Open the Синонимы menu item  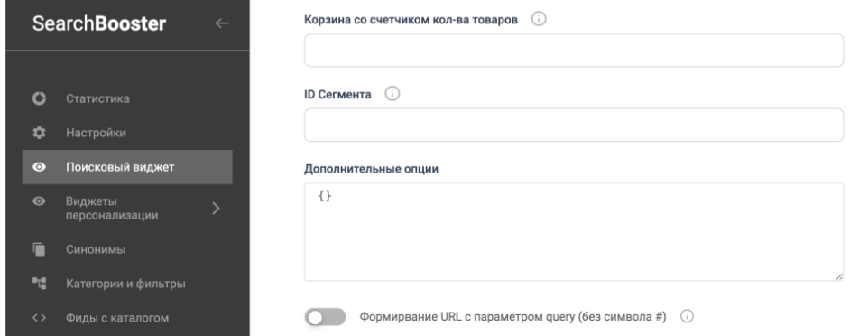click(126, 249)
